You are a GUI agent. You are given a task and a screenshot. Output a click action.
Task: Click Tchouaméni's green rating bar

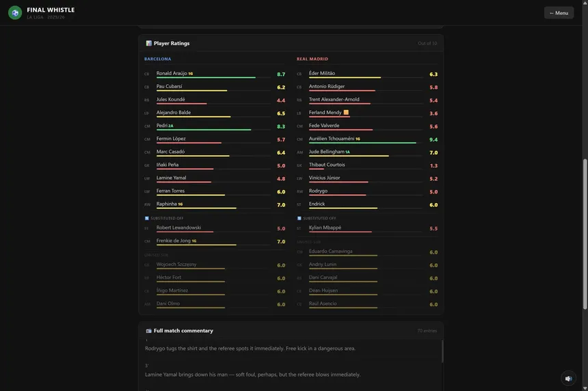point(362,143)
